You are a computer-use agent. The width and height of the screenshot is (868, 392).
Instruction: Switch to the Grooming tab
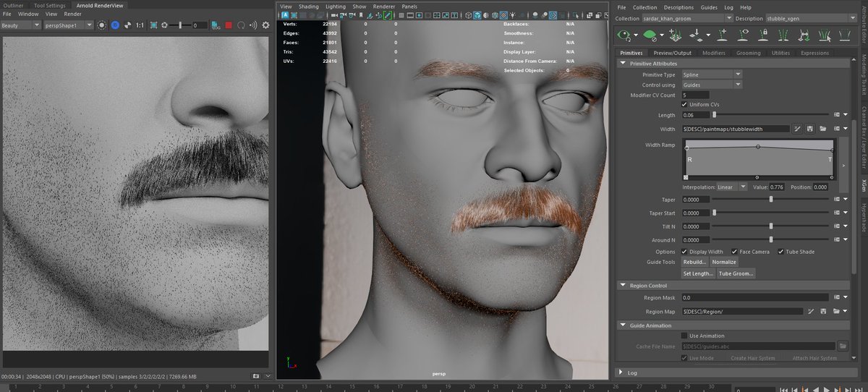(x=748, y=53)
